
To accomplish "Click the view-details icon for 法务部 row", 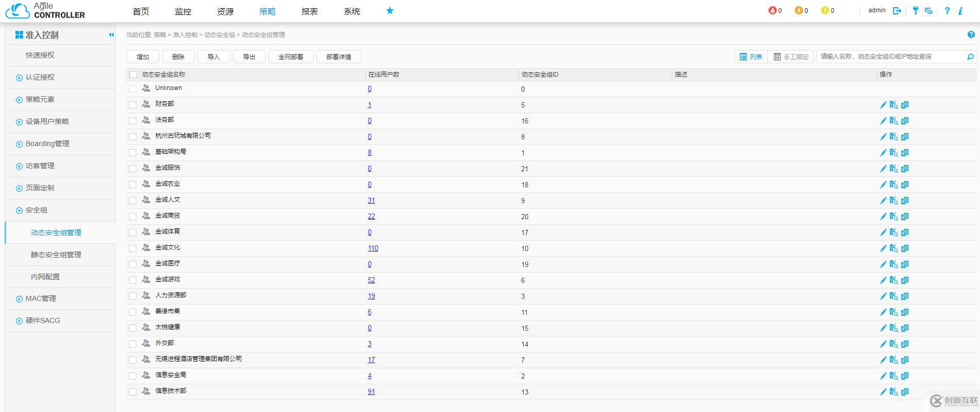I will (x=894, y=121).
